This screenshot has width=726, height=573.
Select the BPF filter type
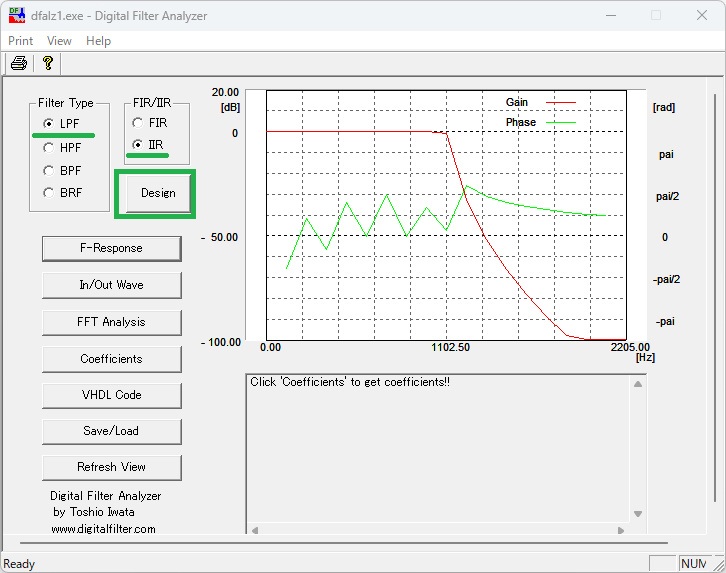point(49,170)
